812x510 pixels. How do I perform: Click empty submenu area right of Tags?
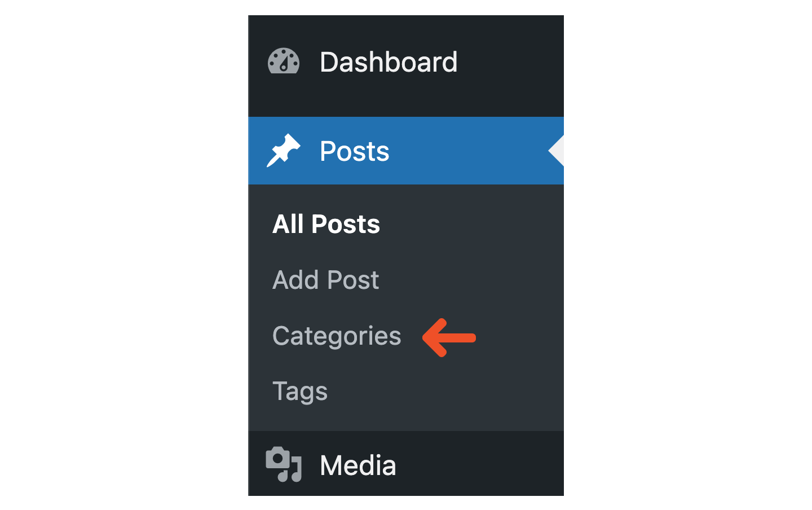tap(445, 392)
